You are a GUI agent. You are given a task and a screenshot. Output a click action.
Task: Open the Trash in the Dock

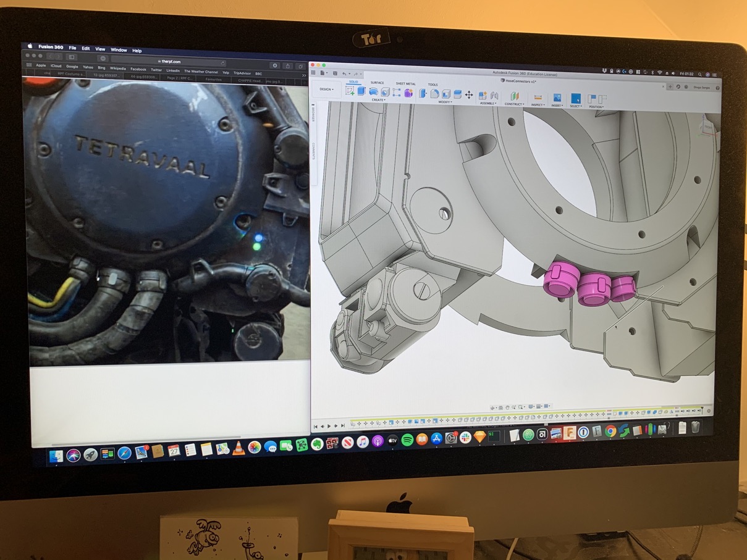[696, 427]
